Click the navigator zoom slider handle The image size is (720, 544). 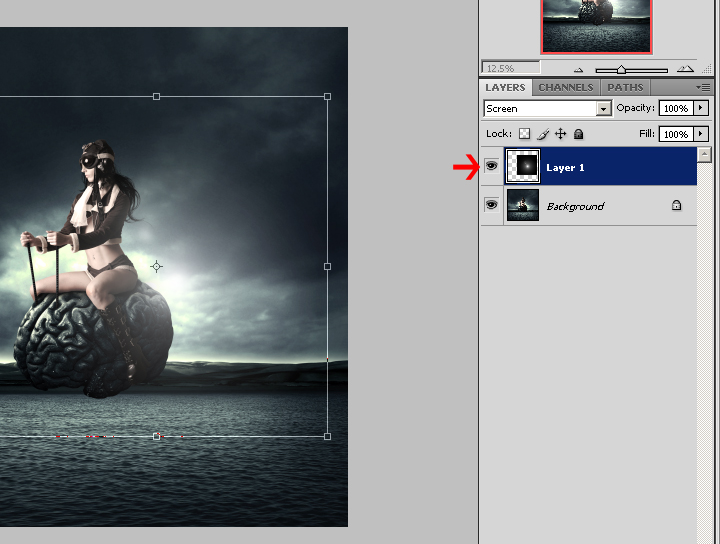point(621,70)
